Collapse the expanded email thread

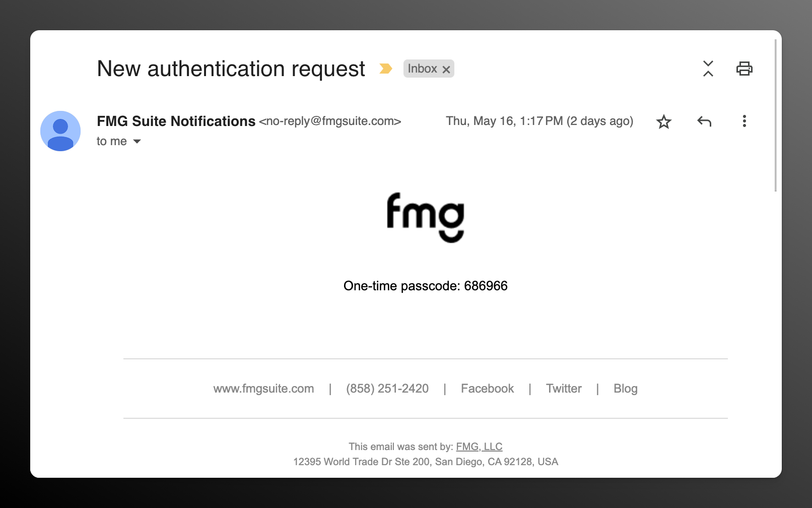708,69
